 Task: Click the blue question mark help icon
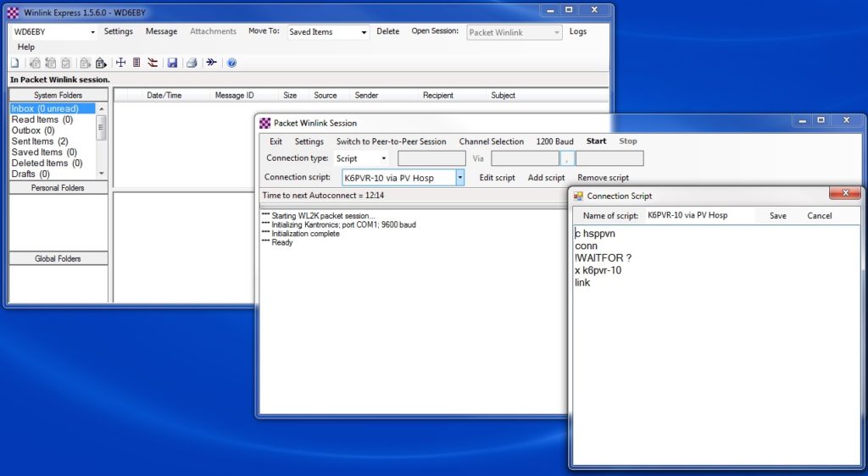tap(232, 63)
